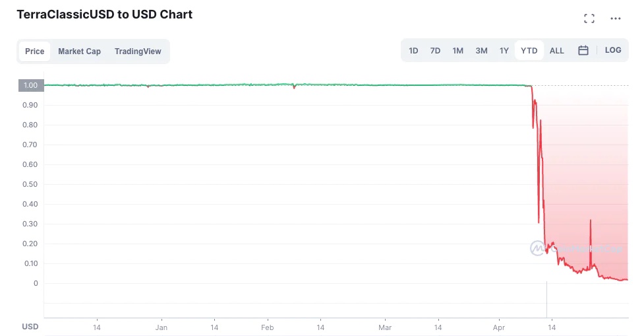Screen dimensions: 644x336
Task: Open the TradingView chart tab
Action: point(138,51)
